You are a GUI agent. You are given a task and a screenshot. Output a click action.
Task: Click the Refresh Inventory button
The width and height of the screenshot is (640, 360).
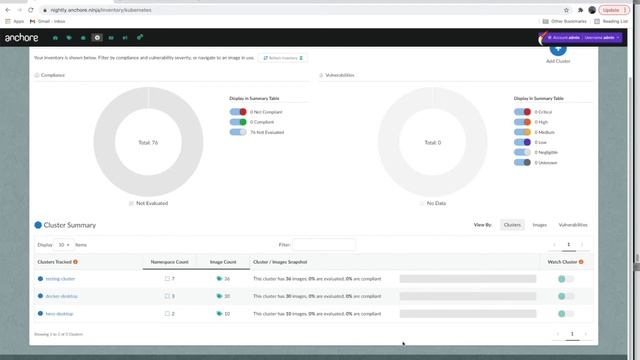tap(283, 58)
